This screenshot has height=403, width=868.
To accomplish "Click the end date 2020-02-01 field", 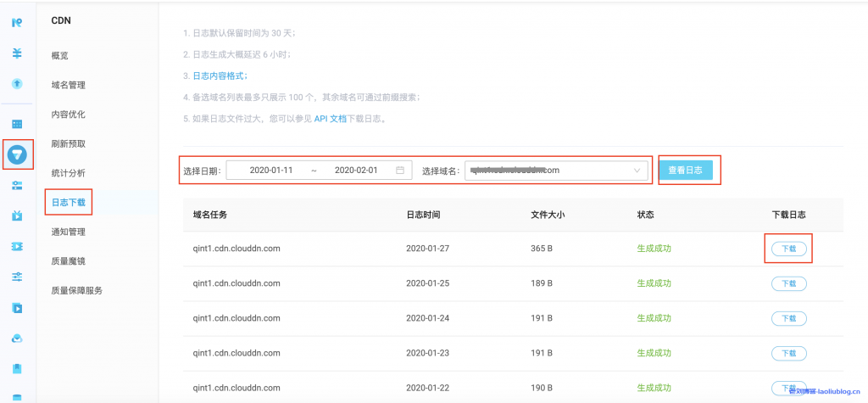I will point(356,171).
